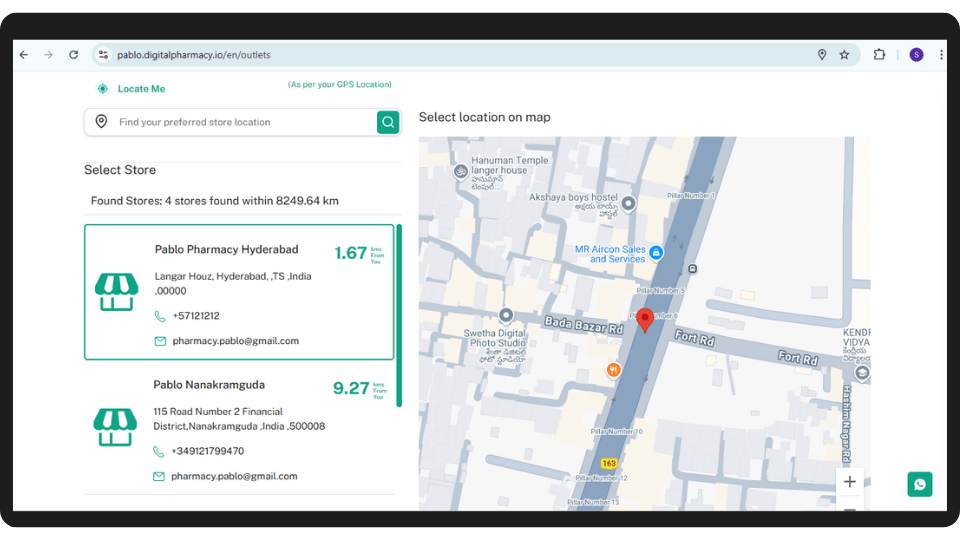Click the browser forward arrow

tap(48, 54)
